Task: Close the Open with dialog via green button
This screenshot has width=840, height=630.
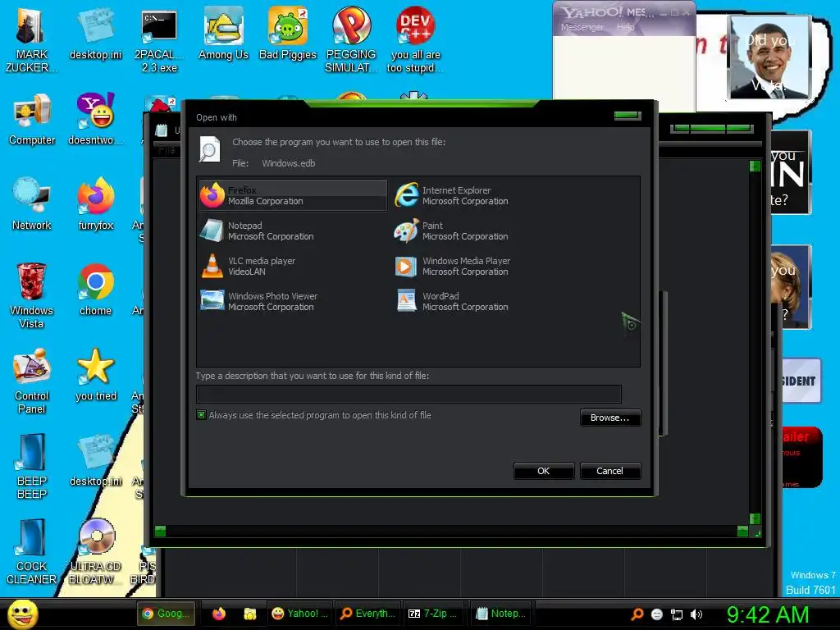Action: coord(627,115)
